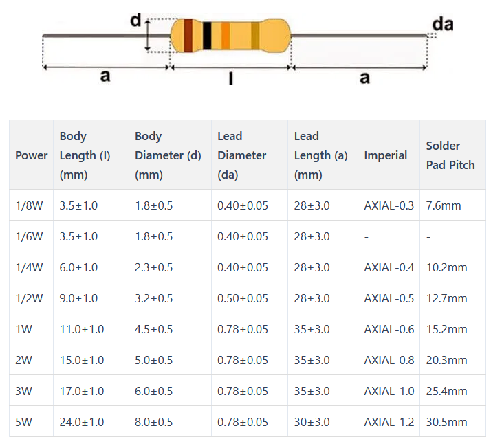Click the AXIAL-0.4 cell
The height and width of the screenshot is (448, 502).
point(389,267)
